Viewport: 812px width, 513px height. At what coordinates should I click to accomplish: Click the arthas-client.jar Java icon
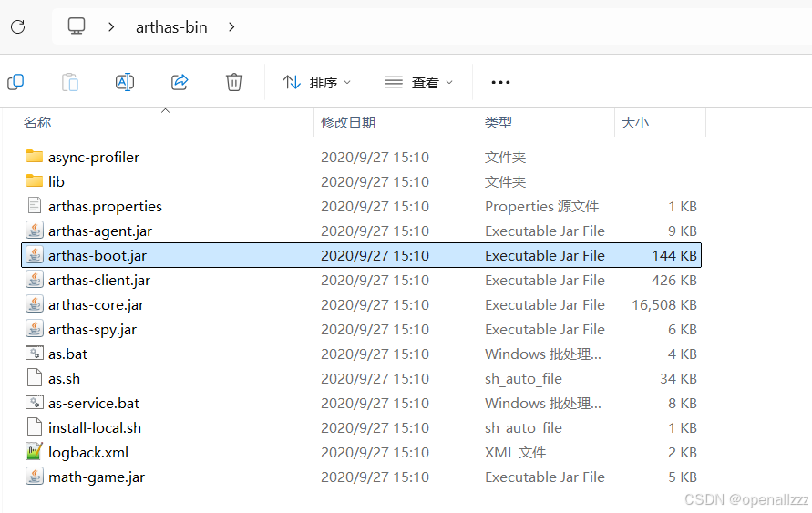click(35, 279)
